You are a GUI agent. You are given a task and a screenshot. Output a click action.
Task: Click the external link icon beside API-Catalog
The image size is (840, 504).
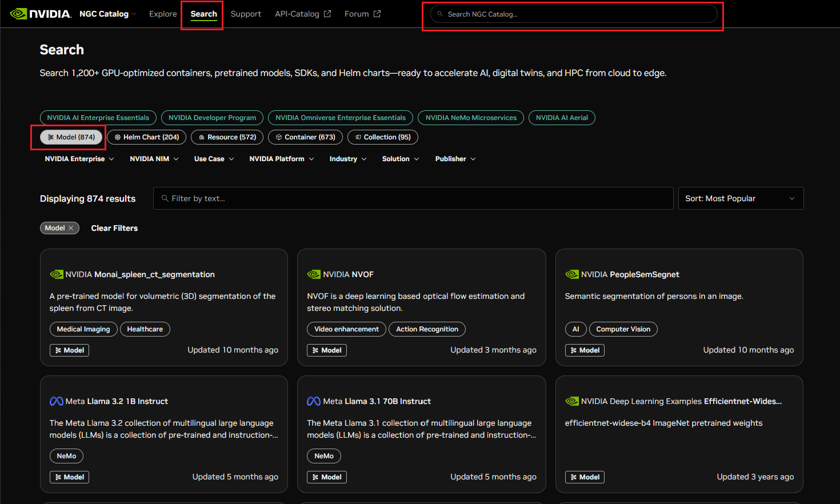pos(327,14)
